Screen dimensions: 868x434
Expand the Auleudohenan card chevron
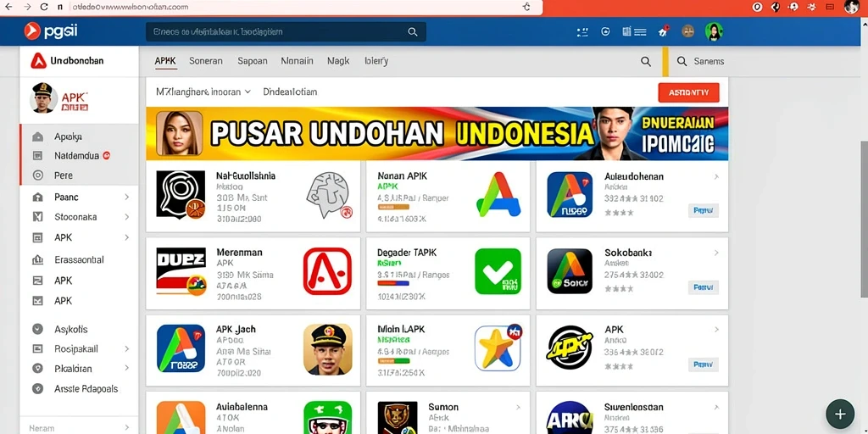point(716,176)
